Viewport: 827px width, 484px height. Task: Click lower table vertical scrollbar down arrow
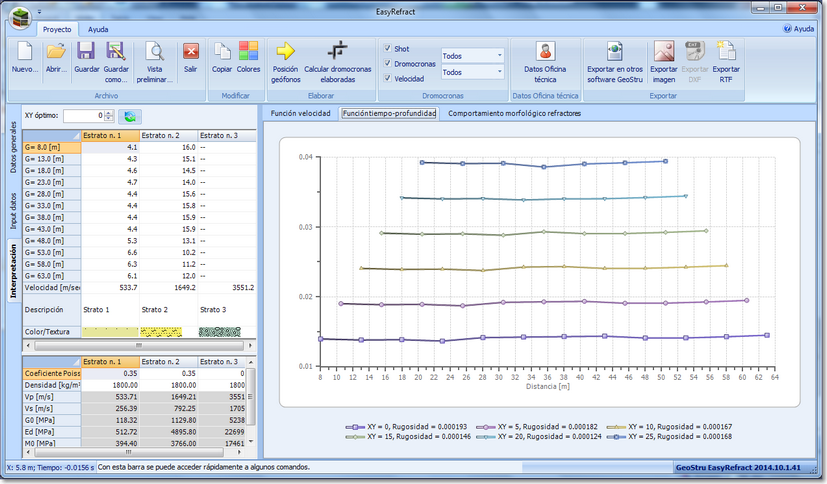(251, 441)
